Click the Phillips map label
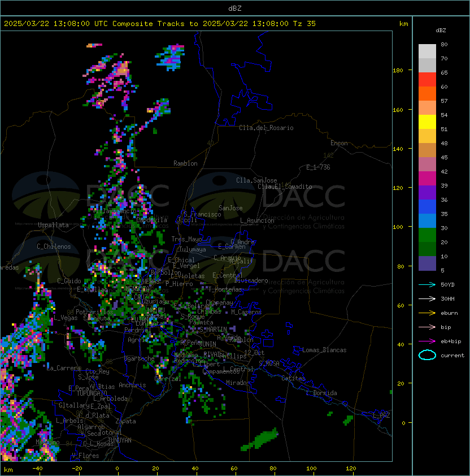The image size is (470, 476). click(x=233, y=356)
